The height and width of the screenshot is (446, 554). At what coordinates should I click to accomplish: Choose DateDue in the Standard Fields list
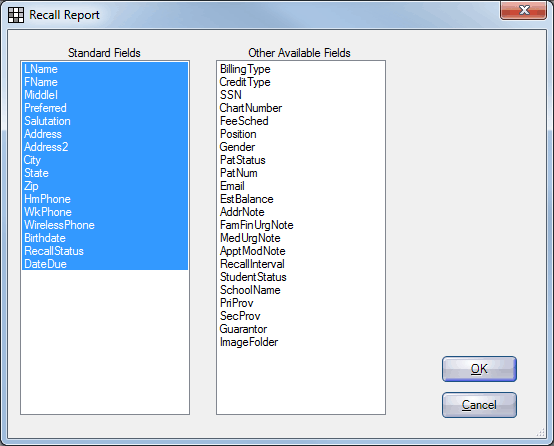(105, 264)
